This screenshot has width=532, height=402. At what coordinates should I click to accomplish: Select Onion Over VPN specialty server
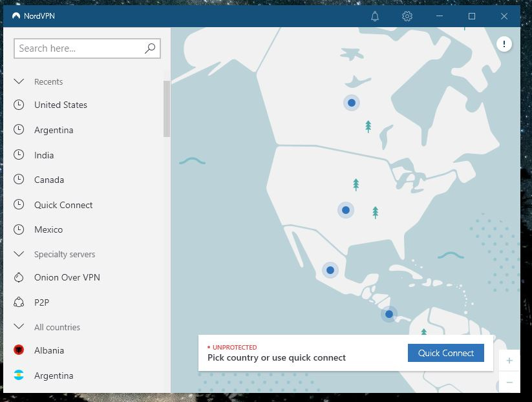click(67, 277)
